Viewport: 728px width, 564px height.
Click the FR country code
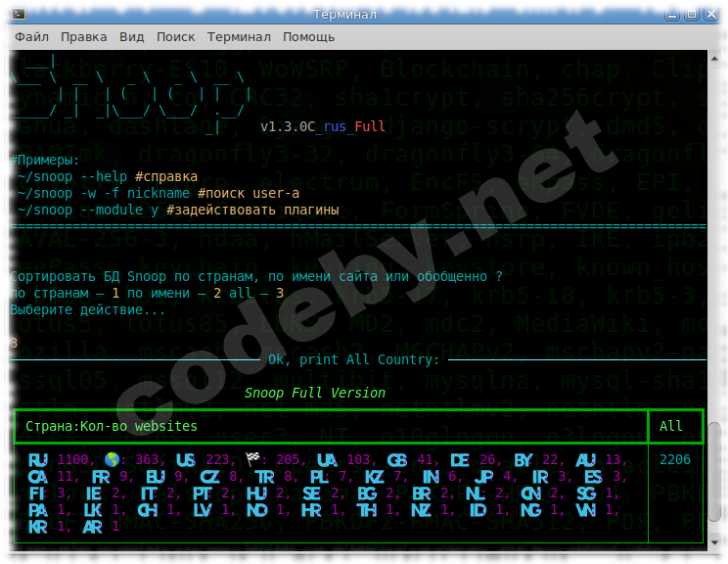tap(101, 477)
